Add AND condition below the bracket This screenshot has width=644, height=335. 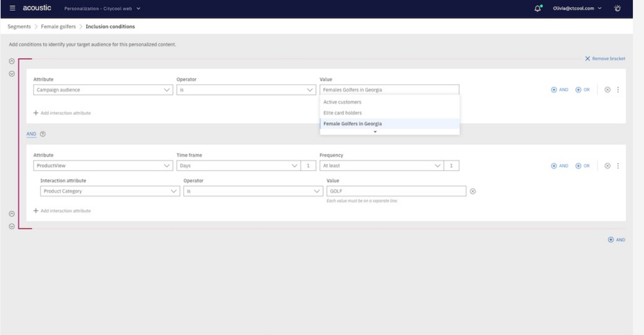[616, 240]
